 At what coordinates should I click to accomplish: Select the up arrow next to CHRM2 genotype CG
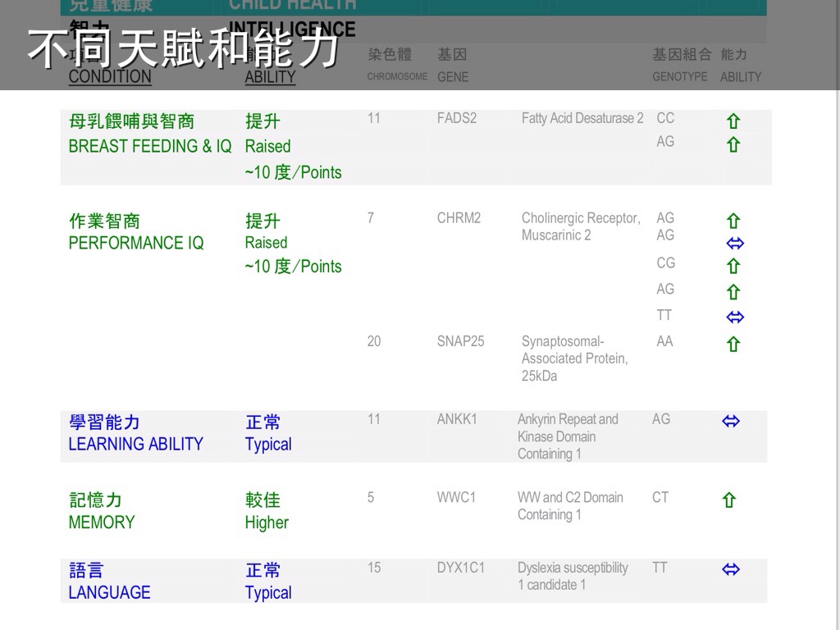coord(733,266)
